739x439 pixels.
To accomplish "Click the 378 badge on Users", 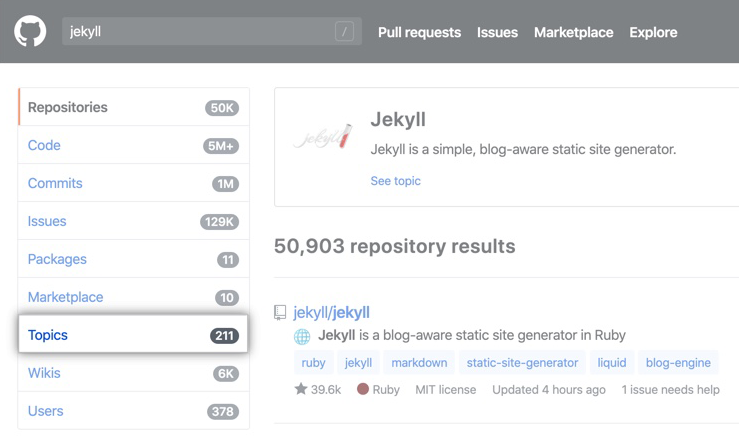I will click(x=223, y=412).
